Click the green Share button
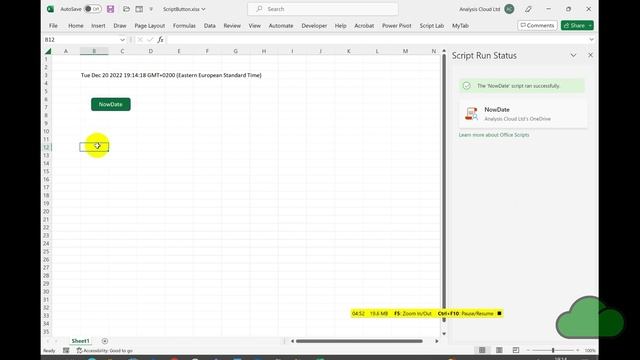 coord(574,25)
